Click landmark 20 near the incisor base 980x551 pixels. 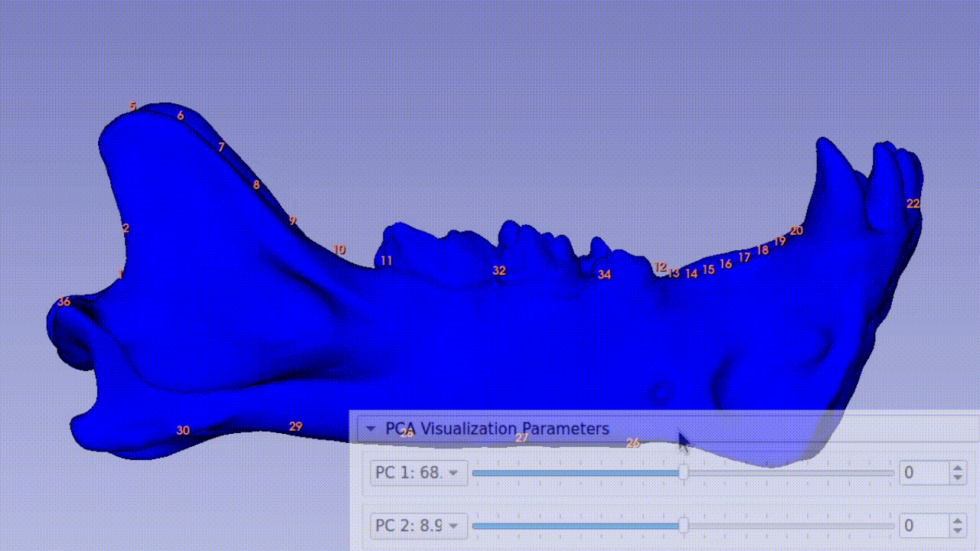coord(796,230)
